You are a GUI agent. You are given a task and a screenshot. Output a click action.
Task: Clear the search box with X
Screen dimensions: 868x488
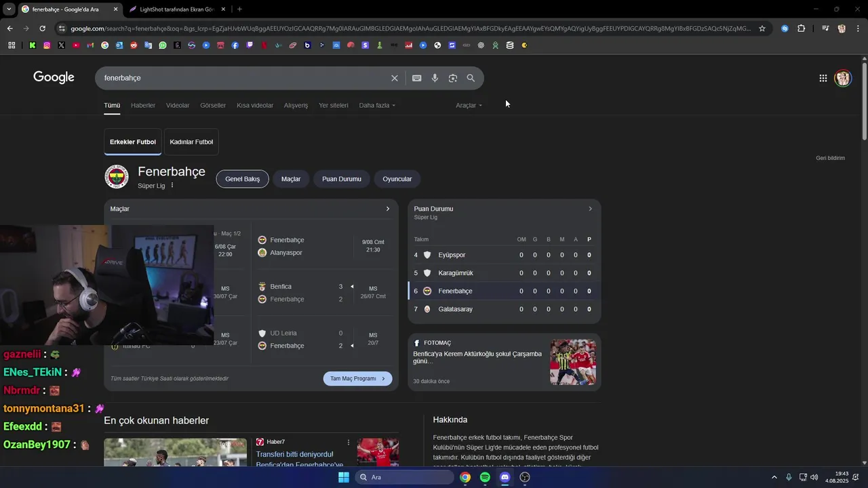395,78
